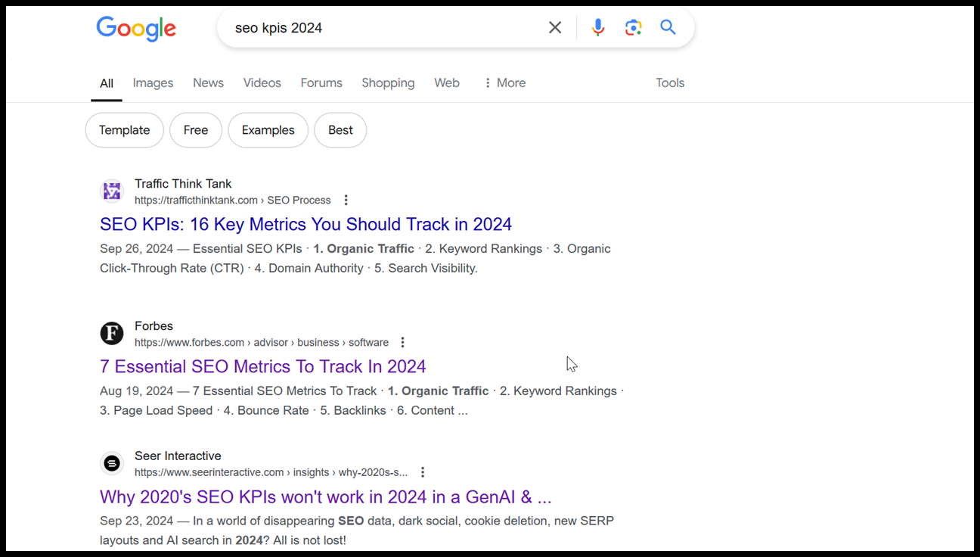
Task: Open the Videos results tab
Action: click(x=262, y=83)
